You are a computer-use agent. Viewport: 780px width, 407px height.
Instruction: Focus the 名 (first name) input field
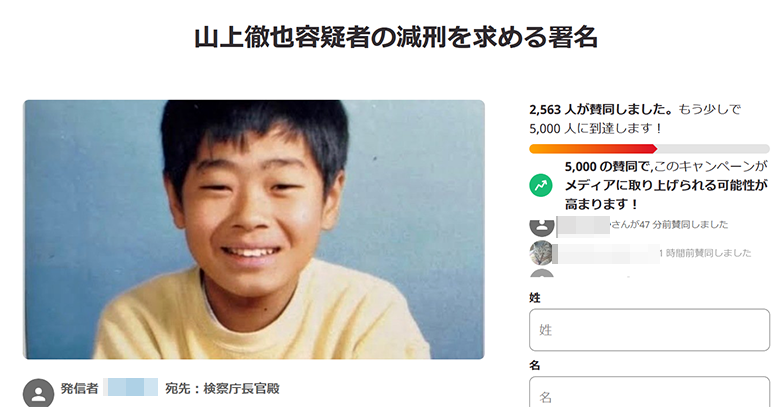click(649, 392)
